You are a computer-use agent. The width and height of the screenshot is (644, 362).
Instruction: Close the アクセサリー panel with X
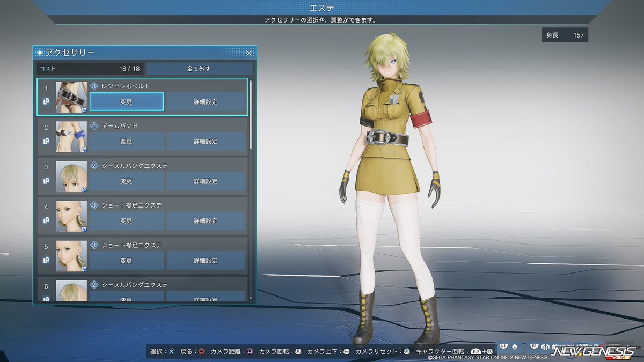click(249, 53)
